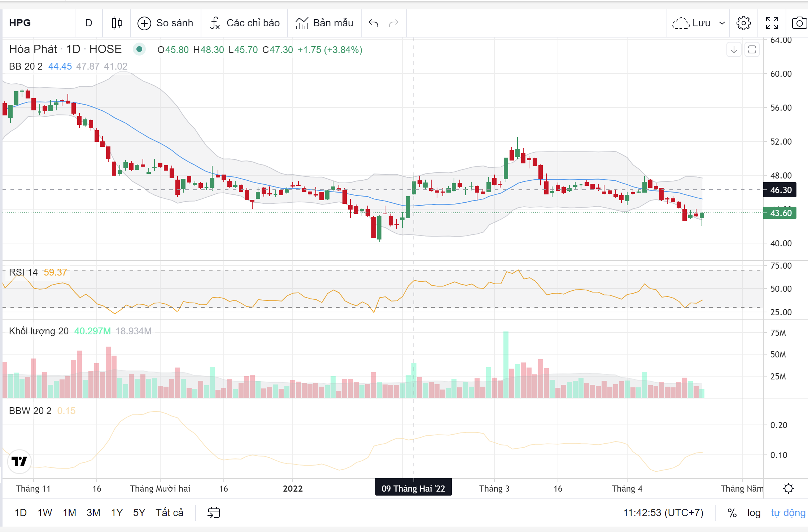The image size is (808, 532).
Task: Click the 2022 time axis label
Action: click(x=293, y=489)
